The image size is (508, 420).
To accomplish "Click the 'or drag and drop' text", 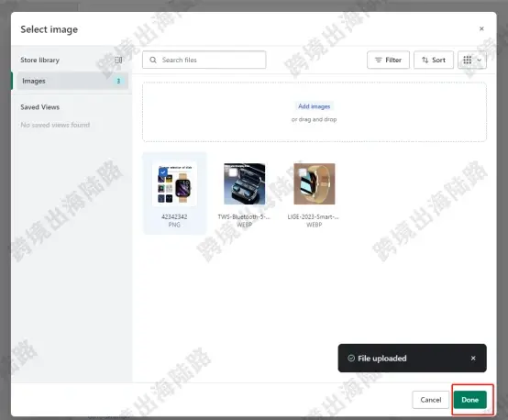I will (314, 119).
